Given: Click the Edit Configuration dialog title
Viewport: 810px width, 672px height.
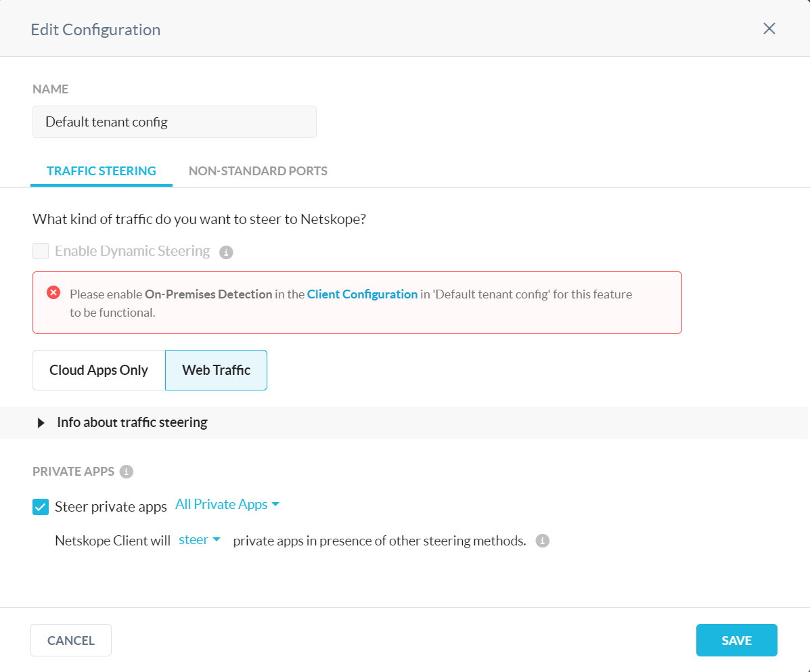Looking at the screenshot, I should click(95, 30).
